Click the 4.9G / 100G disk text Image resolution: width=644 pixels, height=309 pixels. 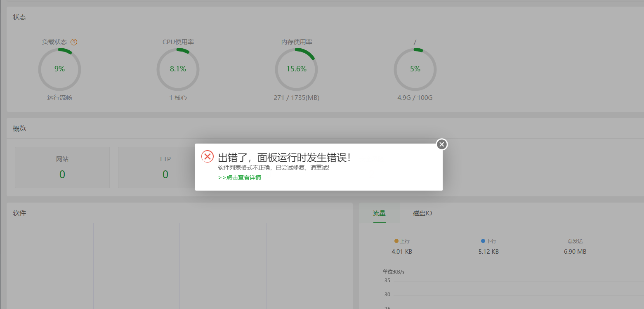415,98
